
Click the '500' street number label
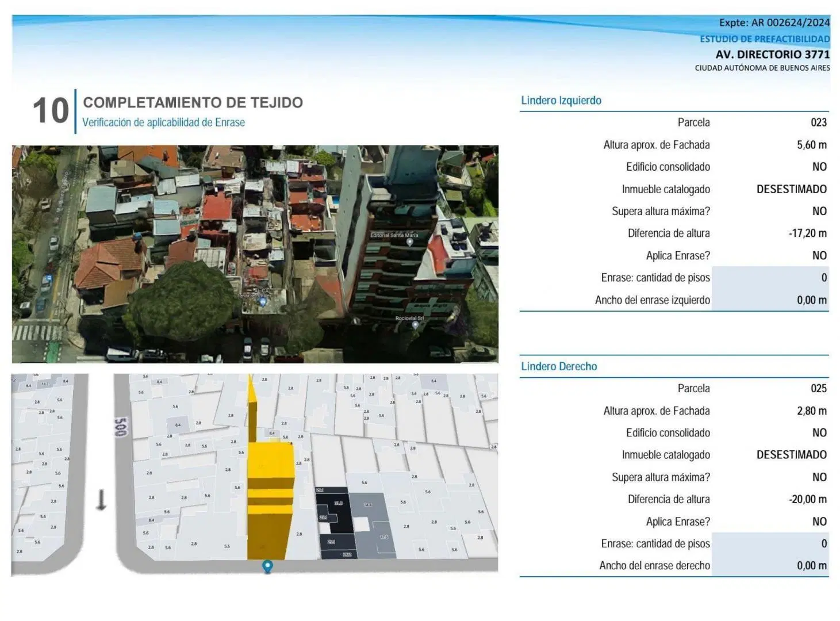click(120, 427)
